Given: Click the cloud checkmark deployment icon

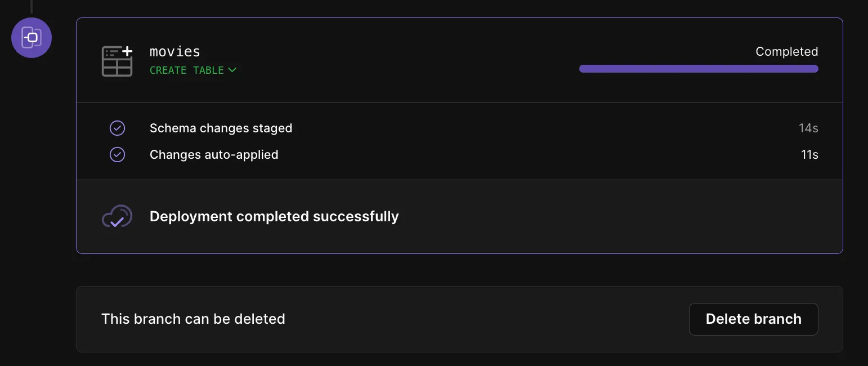Looking at the screenshot, I should 117,217.
